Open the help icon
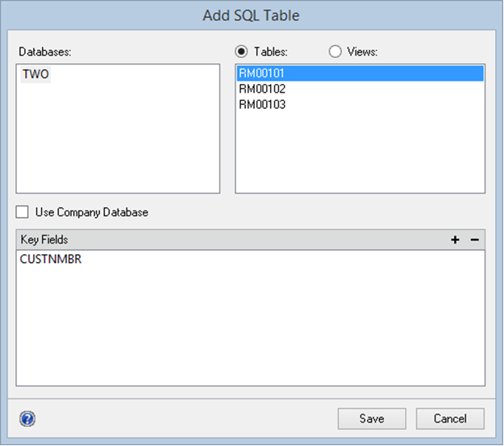Screen dimensions: 504x446 [27, 419]
